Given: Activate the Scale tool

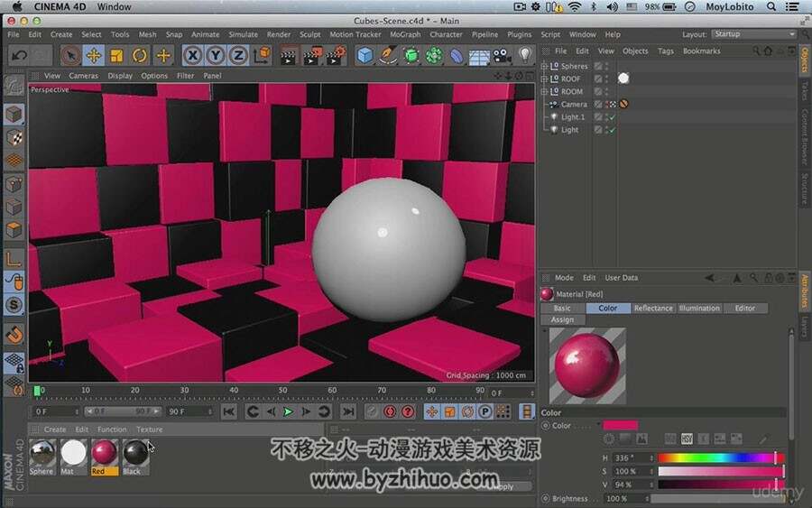Looking at the screenshot, I should click(x=117, y=55).
